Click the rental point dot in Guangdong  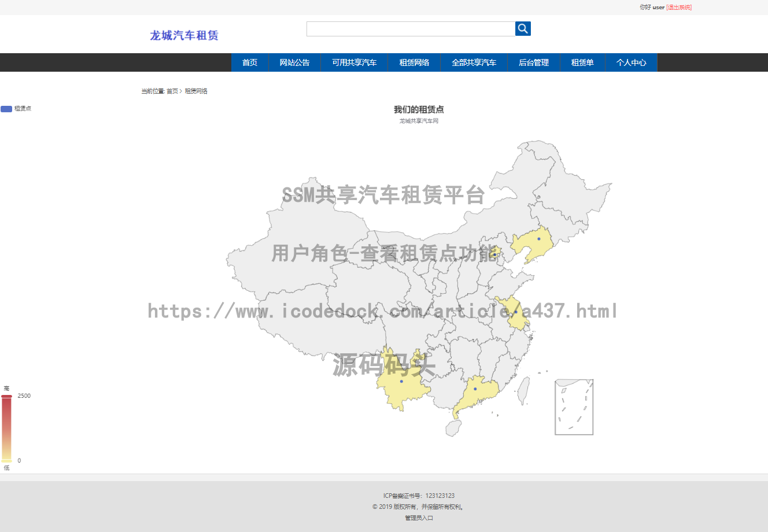coord(475,389)
